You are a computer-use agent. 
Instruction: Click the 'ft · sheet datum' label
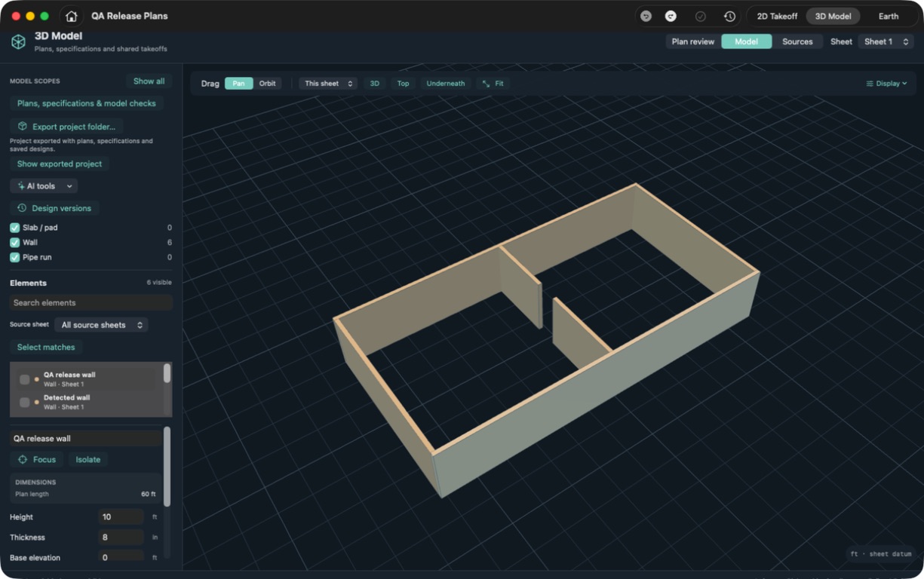(881, 554)
